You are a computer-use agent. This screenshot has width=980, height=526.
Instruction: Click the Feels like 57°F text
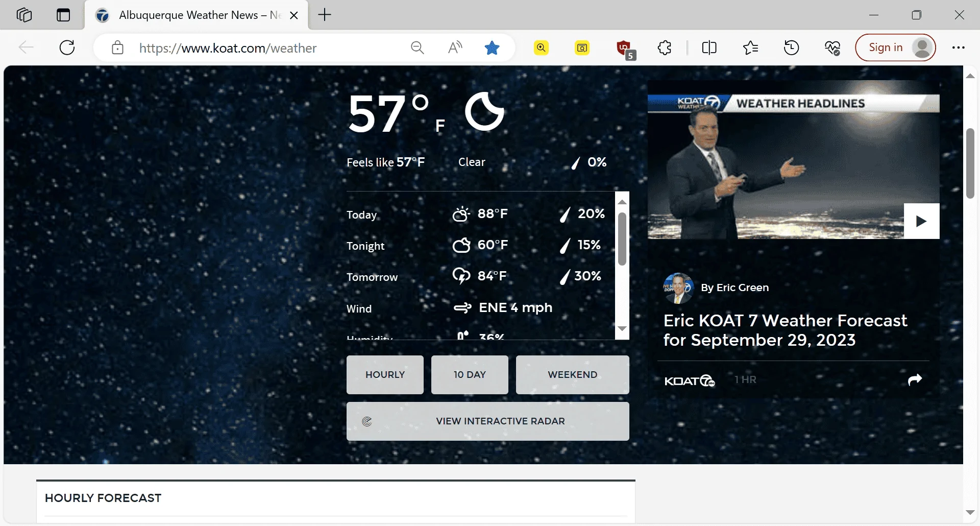pyautogui.click(x=385, y=162)
